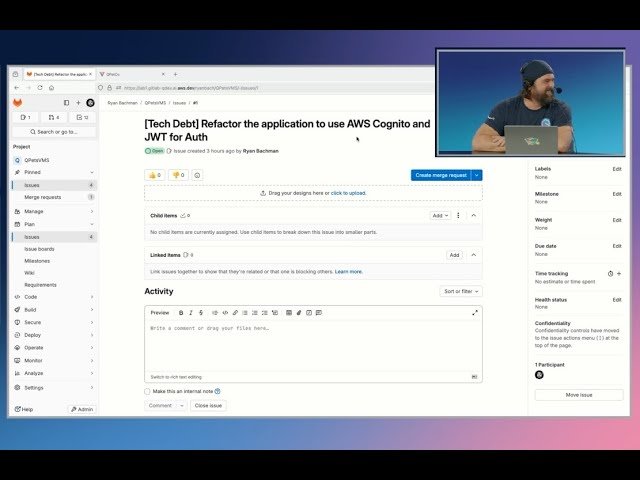640x480 pixels.
Task: Click Close issue button
Action: pos(208,406)
